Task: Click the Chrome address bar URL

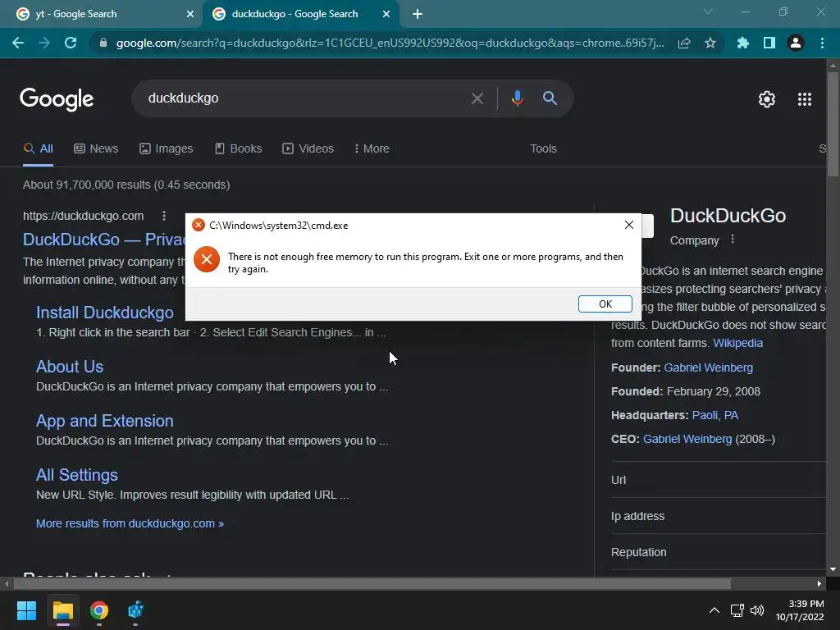Action: [x=390, y=43]
